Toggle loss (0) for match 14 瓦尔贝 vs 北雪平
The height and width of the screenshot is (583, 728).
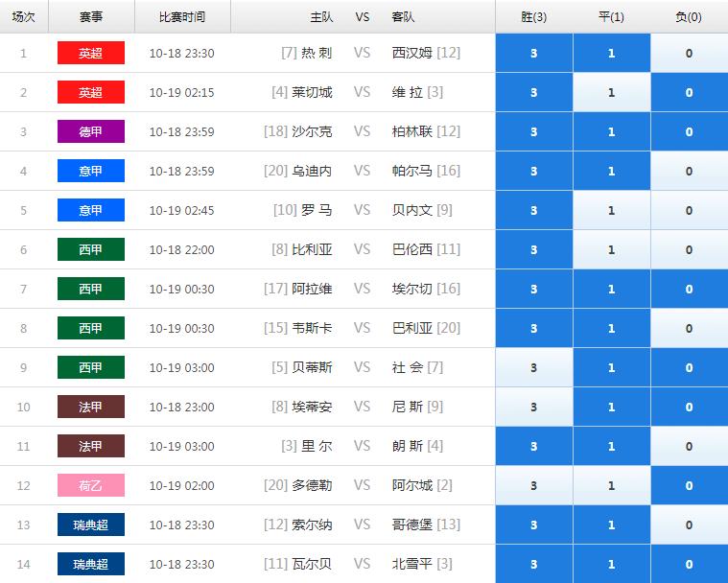pos(690,564)
